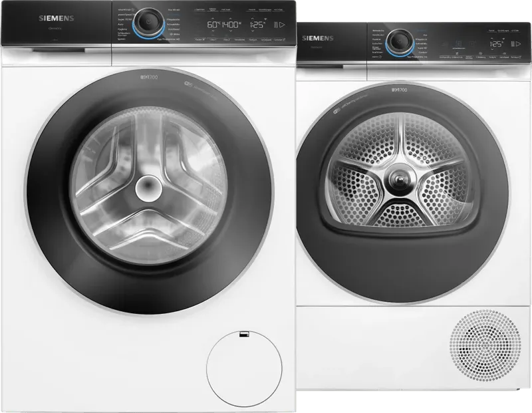Tap the start/pause symbol on the washer
Screen dimensions: 532x413
[280, 25]
